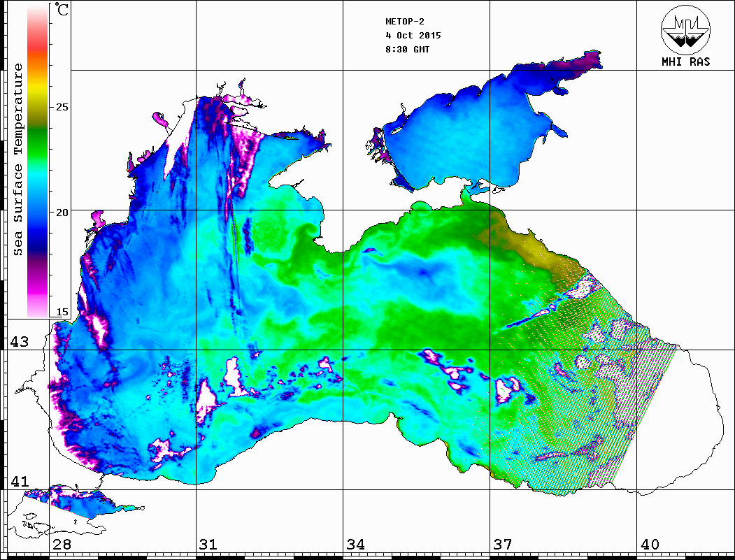Click the '4 Oct 2015' date text
The height and width of the screenshot is (560, 735).
(x=413, y=36)
